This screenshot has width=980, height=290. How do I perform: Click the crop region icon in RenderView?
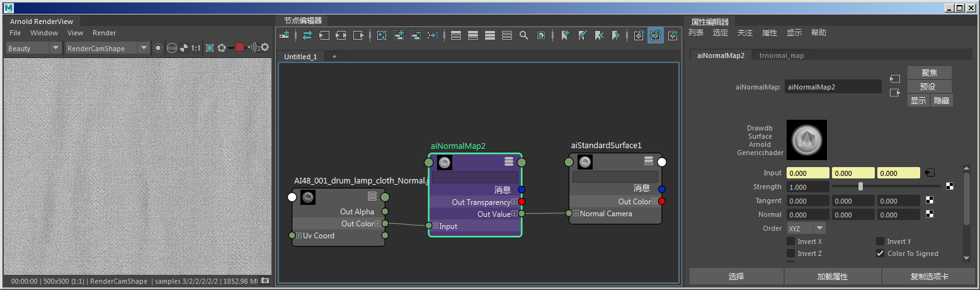[209, 48]
